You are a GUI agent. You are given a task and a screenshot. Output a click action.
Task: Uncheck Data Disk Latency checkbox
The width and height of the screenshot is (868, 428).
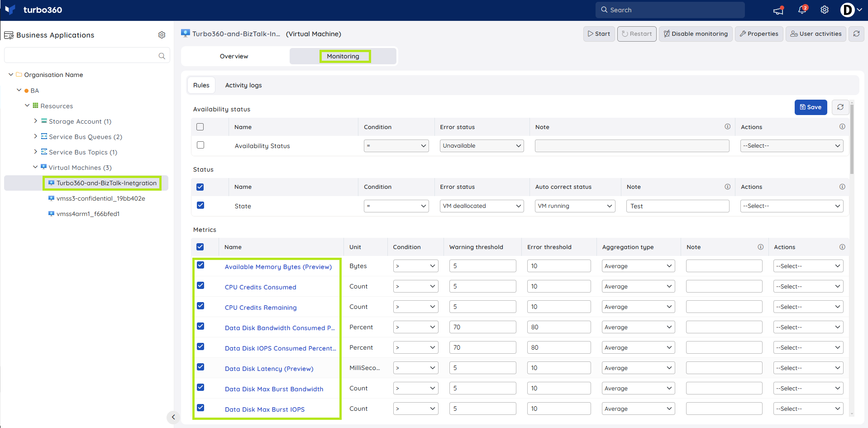200,367
